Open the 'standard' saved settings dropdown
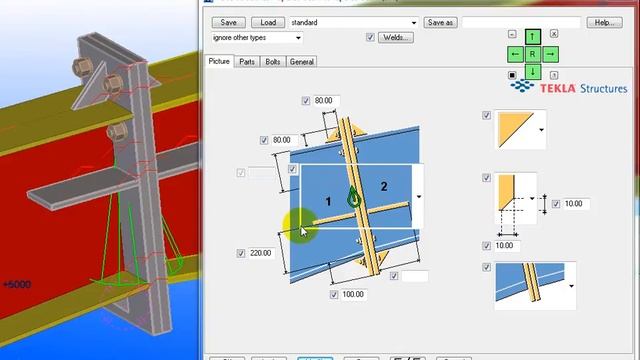Screen dimensions: 640x360 click(x=414, y=23)
